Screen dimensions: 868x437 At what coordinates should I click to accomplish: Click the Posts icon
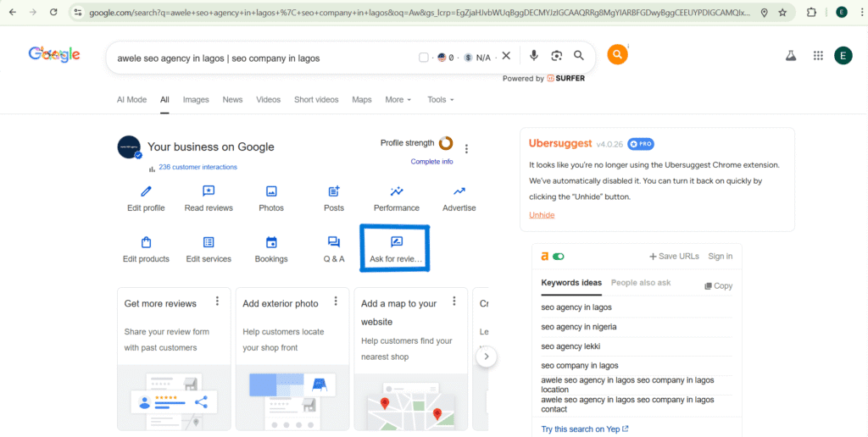(334, 192)
